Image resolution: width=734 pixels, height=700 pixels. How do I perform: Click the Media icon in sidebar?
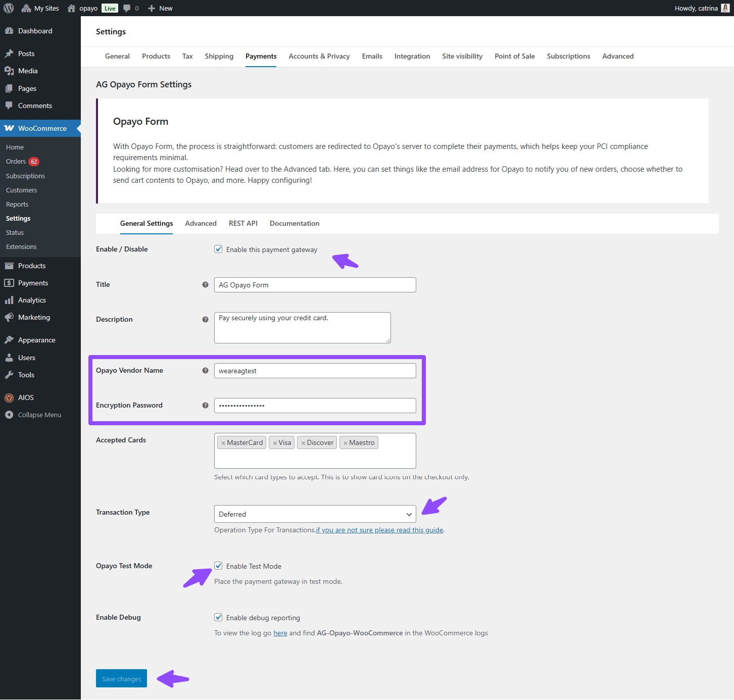(9, 71)
